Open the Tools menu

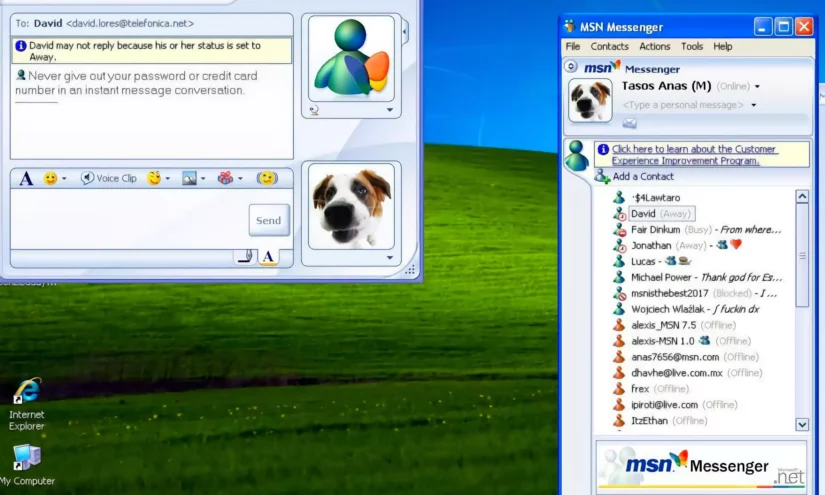click(692, 46)
